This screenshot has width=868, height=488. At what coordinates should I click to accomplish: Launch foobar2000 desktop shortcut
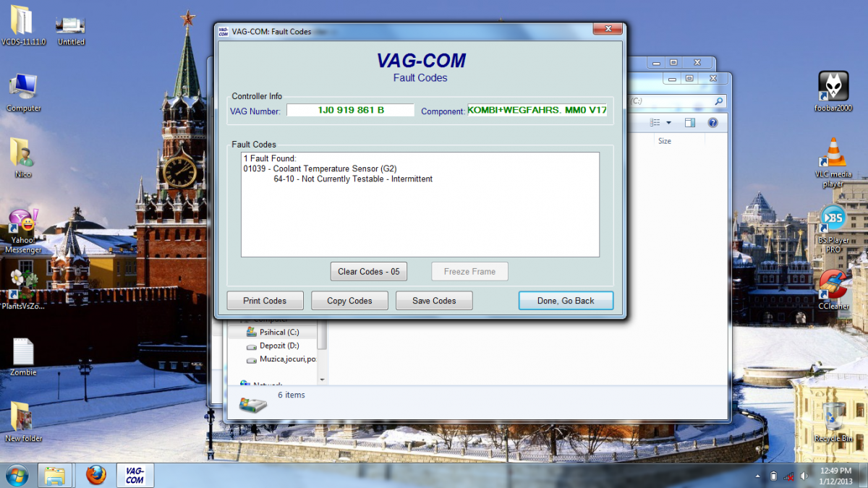[833, 91]
